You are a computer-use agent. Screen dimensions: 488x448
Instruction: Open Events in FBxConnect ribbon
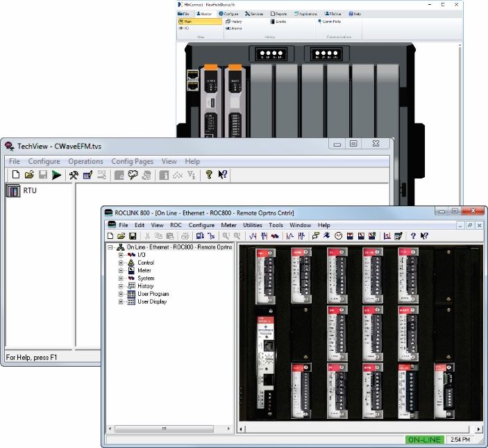(278, 22)
